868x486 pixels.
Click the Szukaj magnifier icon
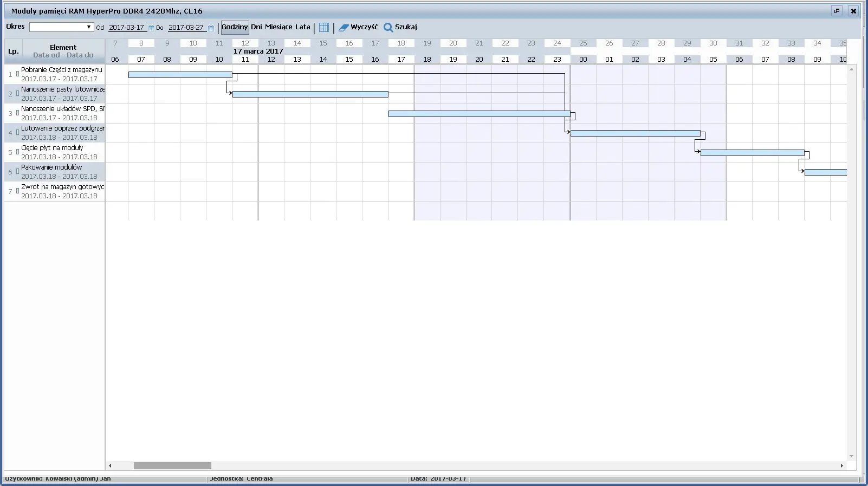coord(388,27)
